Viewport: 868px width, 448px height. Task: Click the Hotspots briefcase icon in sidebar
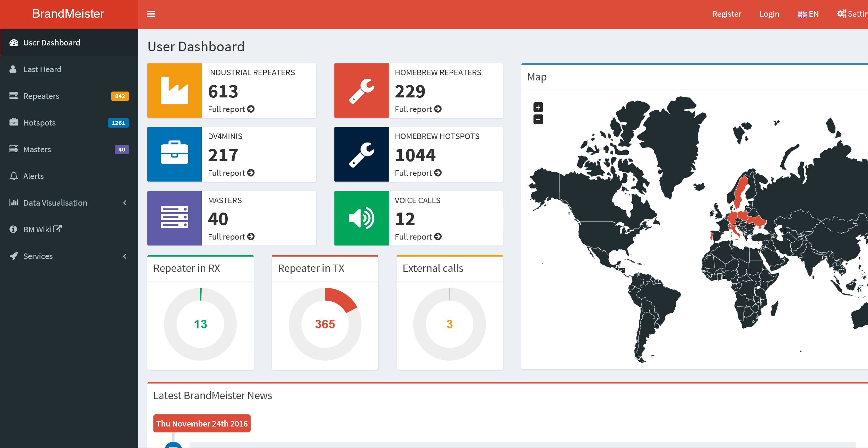tap(14, 122)
